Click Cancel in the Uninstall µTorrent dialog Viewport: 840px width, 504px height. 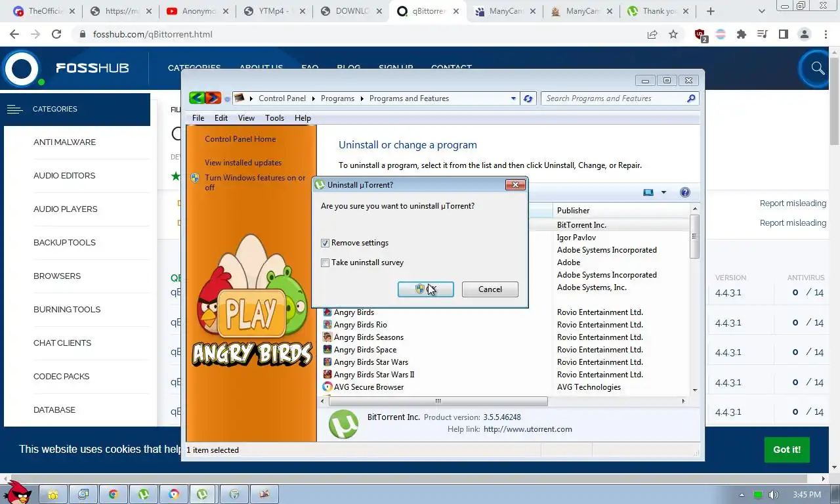pos(490,289)
